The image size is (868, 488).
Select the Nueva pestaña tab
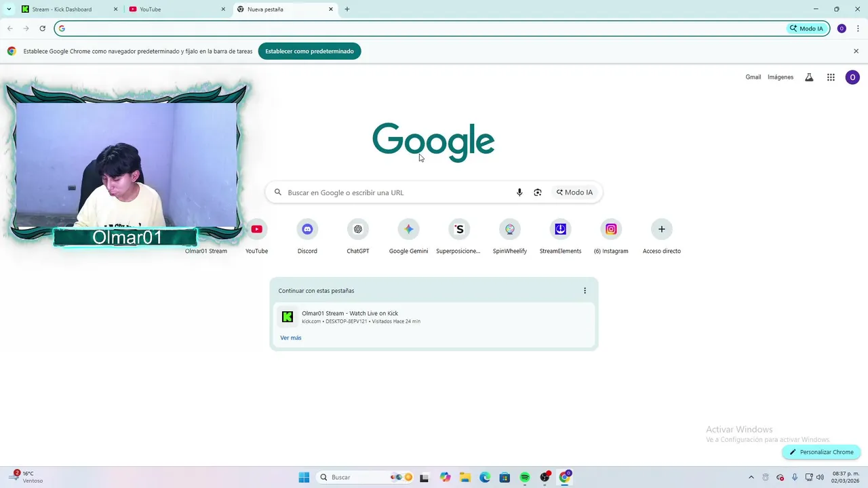click(x=285, y=9)
